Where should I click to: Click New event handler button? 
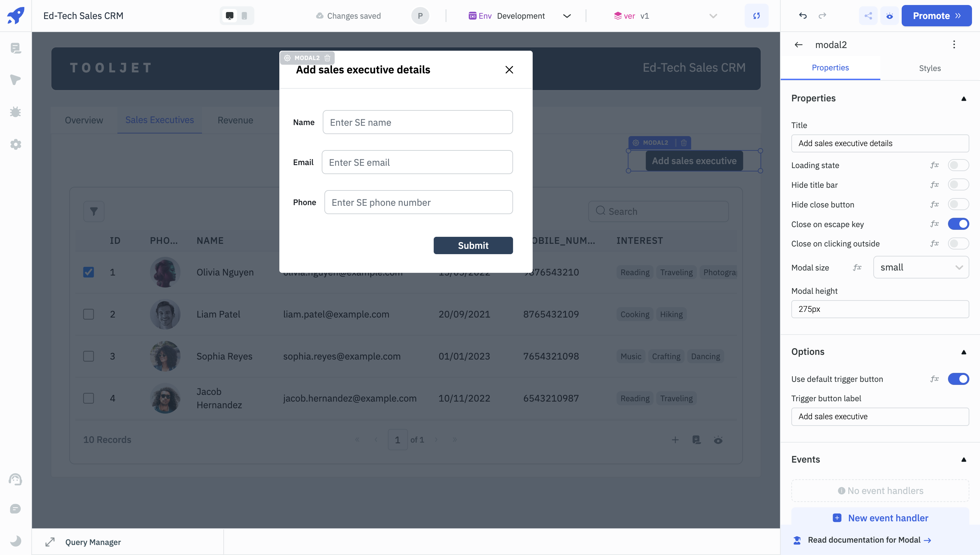tap(880, 518)
